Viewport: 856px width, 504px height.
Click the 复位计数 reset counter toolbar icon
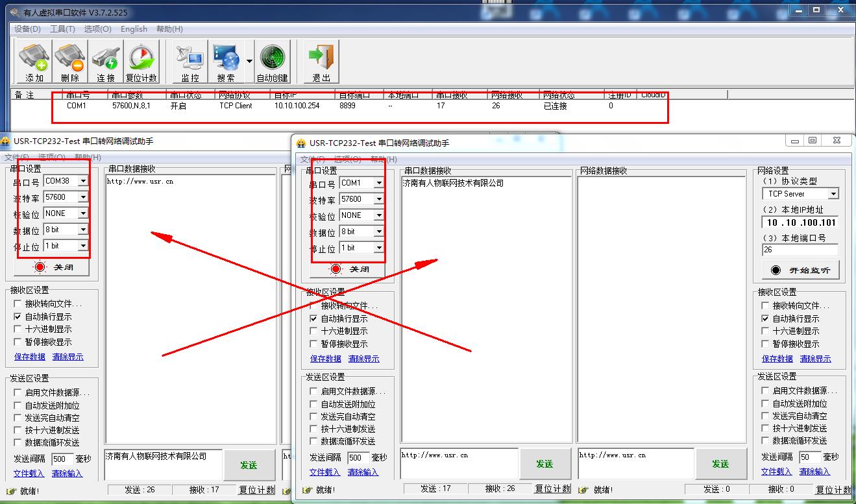tap(141, 62)
